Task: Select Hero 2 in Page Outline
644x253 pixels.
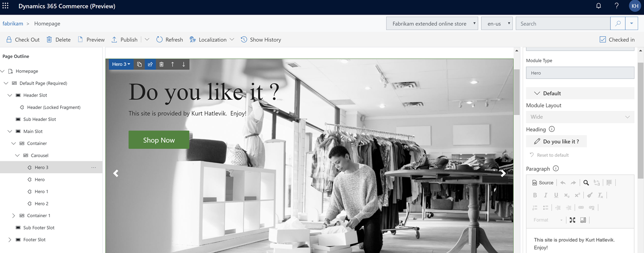Action: [42, 204]
